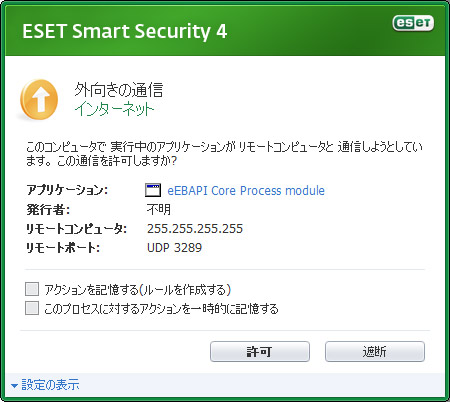Allow communication with the 許可 button
The height and width of the screenshot is (402, 450).
pos(260,351)
